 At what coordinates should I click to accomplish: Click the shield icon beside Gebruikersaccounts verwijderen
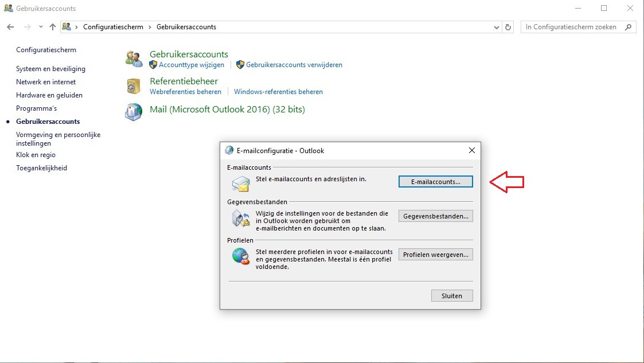point(240,65)
